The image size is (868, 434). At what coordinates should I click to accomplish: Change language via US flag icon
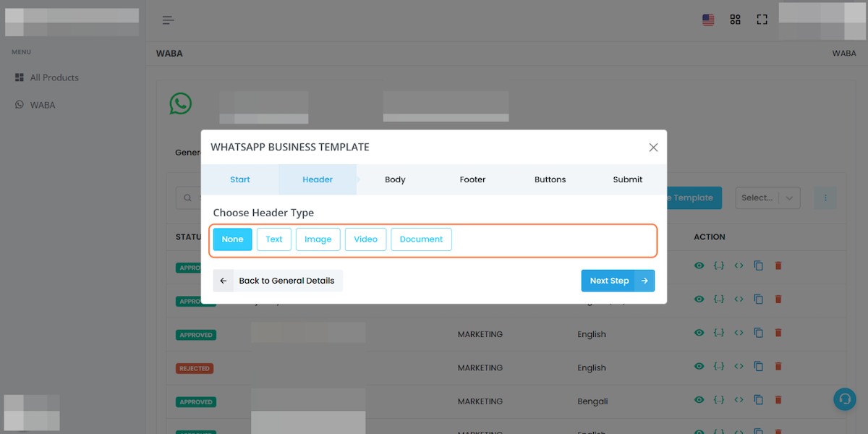point(708,20)
